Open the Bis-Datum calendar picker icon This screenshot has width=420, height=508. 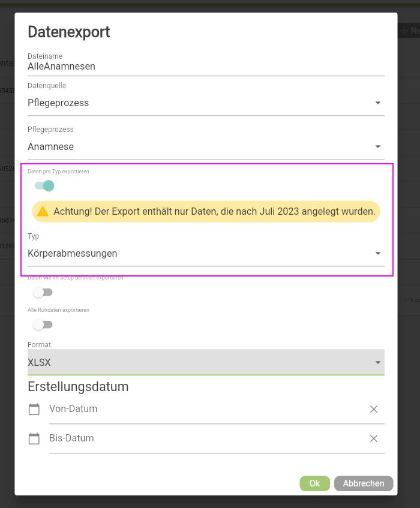pos(34,438)
